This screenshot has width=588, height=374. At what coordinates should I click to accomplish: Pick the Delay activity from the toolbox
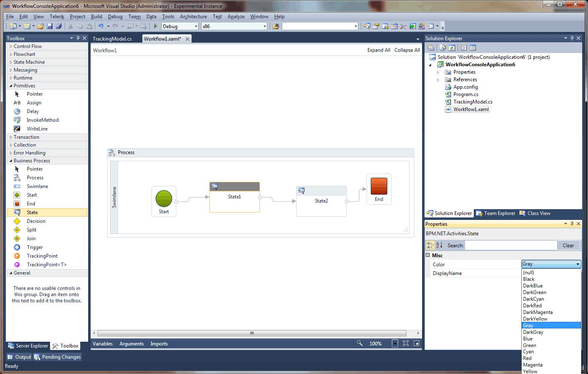pyautogui.click(x=33, y=111)
